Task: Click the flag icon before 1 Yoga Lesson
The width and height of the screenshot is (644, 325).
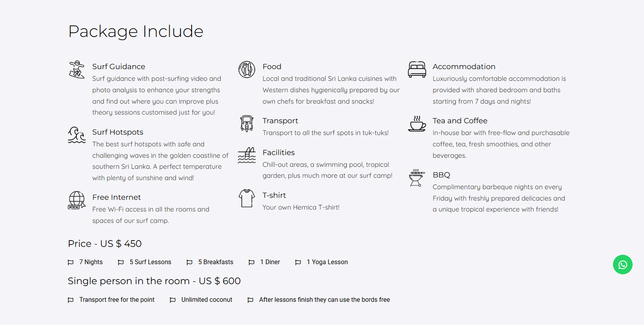Action: [298, 262]
